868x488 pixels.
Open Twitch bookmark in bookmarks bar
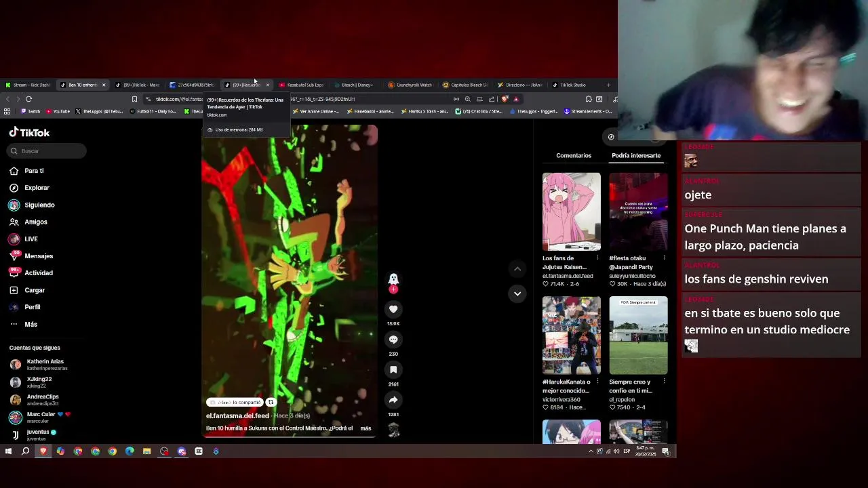coord(31,111)
